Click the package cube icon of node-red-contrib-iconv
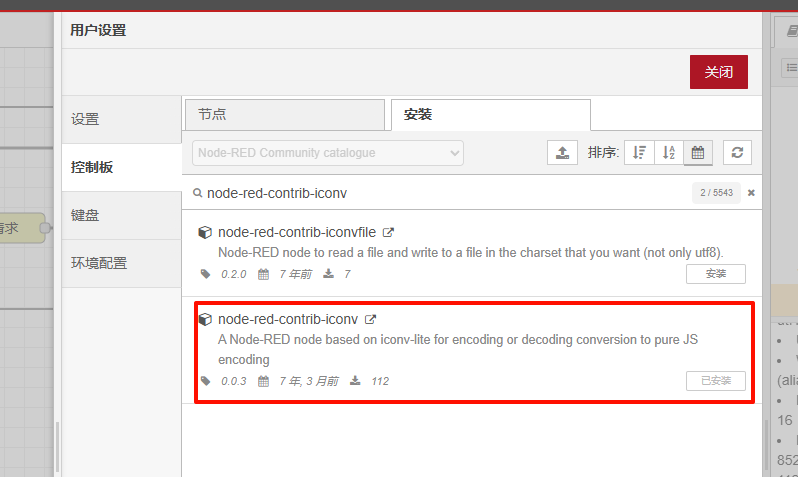This screenshot has height=477, width=798. tap(205, 320)
